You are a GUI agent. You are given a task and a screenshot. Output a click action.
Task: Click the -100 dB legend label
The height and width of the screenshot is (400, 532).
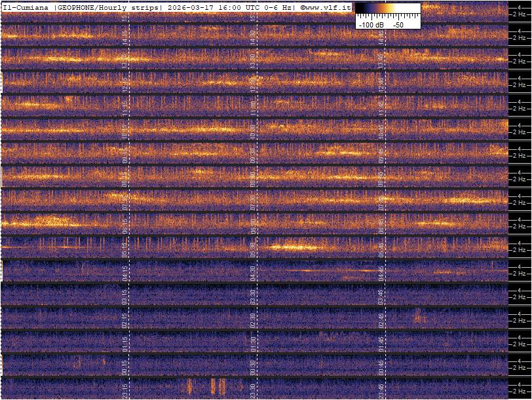point(371,24)
